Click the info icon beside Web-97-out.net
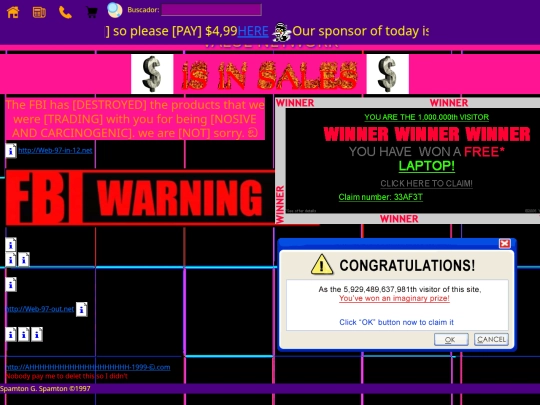 82,309
